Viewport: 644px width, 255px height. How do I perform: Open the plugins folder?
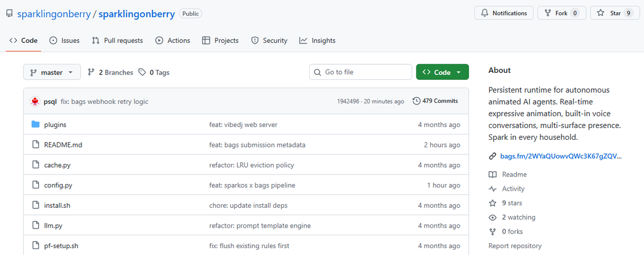55,125
